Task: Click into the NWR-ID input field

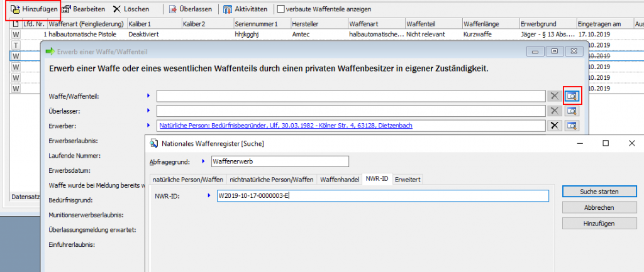Action: (x=382, y=196)
